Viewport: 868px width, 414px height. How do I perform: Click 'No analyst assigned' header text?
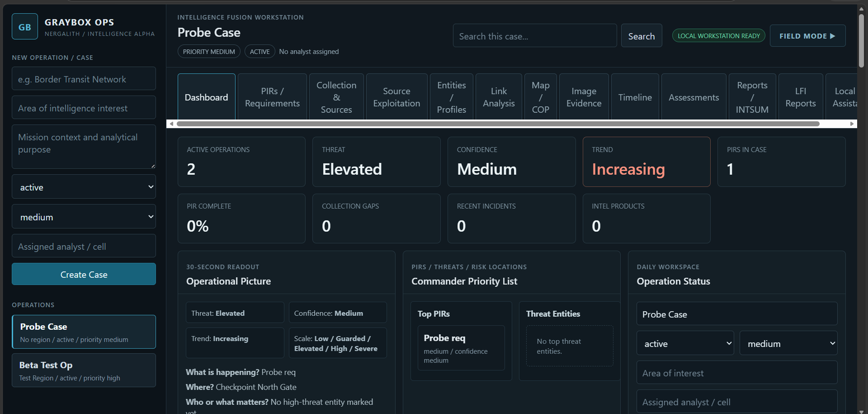[x=309, y=52]
